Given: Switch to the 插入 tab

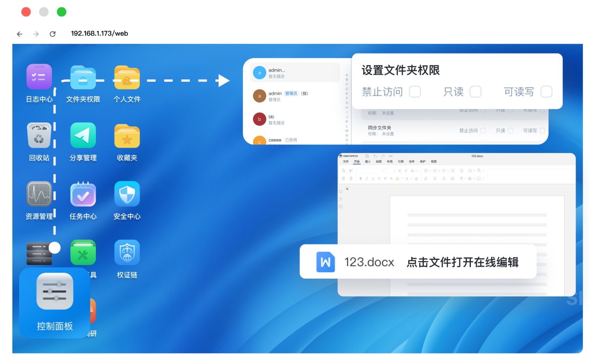Looking at the screenshot, I should (x=368, y=161).
